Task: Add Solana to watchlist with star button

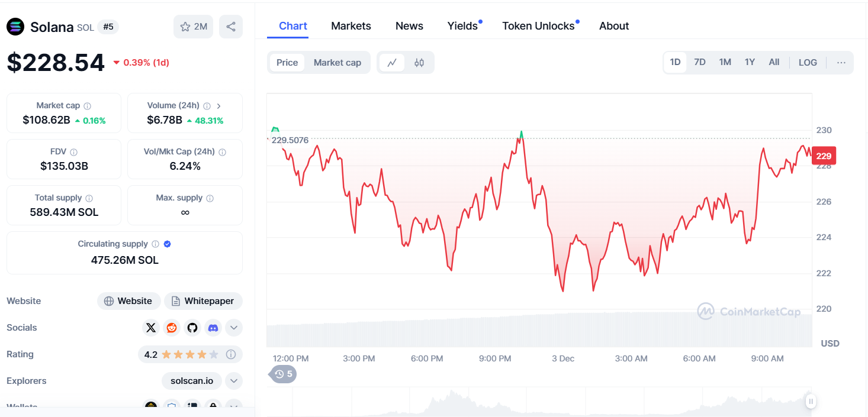Action: (x=193, y=27)
